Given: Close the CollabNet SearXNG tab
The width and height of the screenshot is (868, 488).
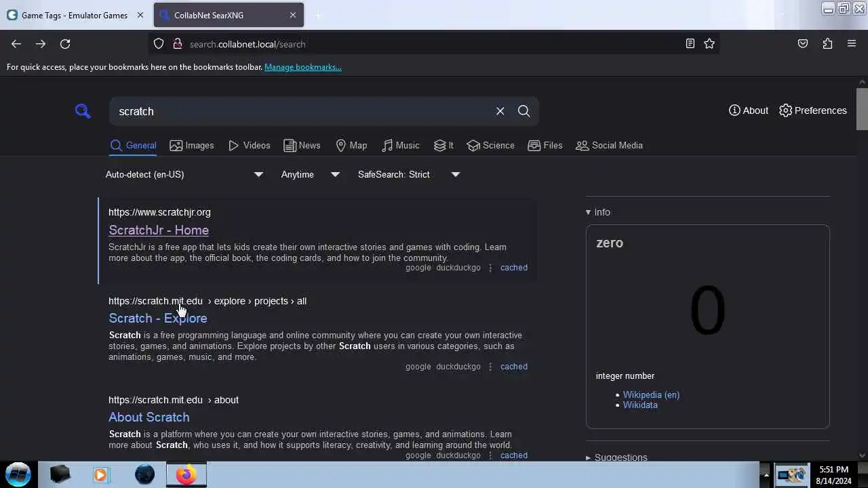Looking at the screenshot, I should [x=293, y=15].
